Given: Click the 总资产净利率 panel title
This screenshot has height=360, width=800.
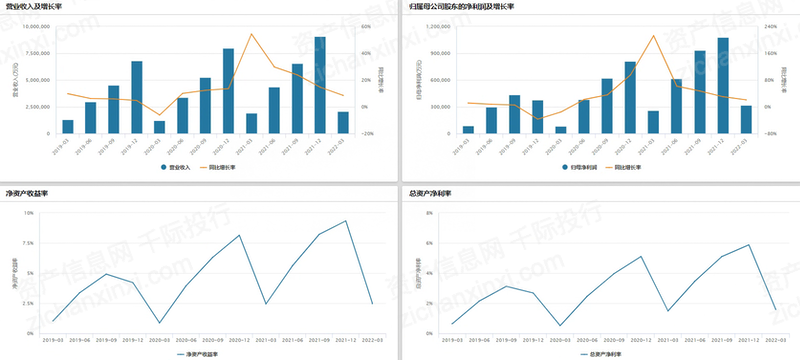Looking at the screenshot, I should [430, 194].
